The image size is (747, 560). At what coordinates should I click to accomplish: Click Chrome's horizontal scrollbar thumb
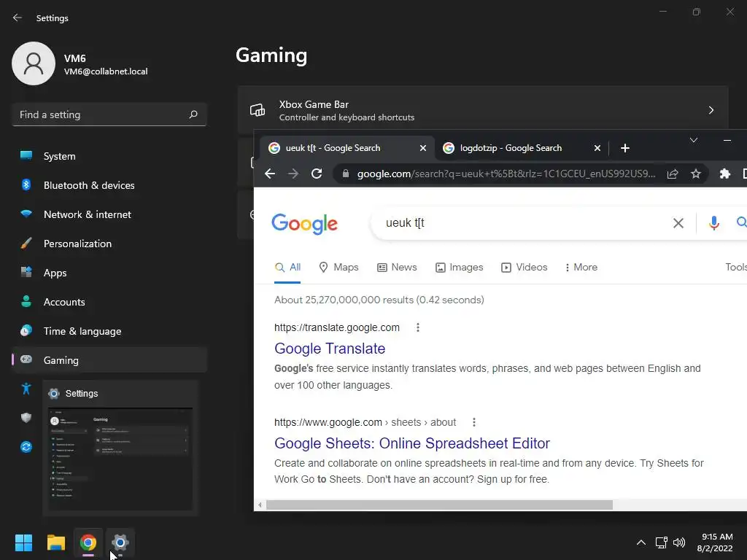pos(439,505)
